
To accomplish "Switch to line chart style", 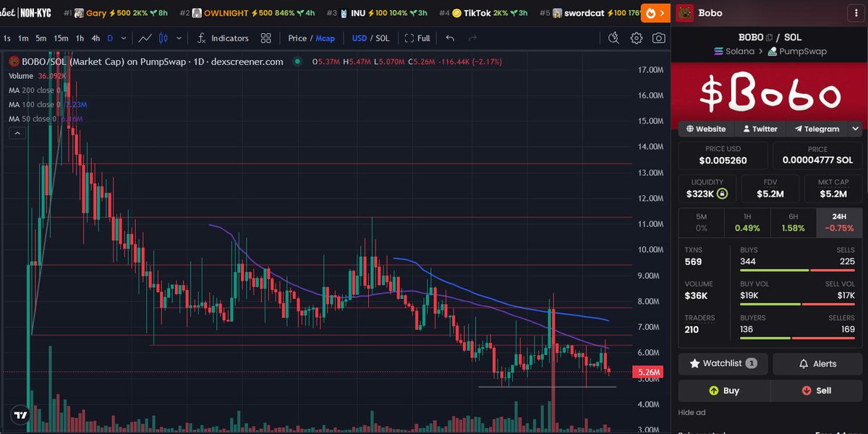I will (145, 38).
